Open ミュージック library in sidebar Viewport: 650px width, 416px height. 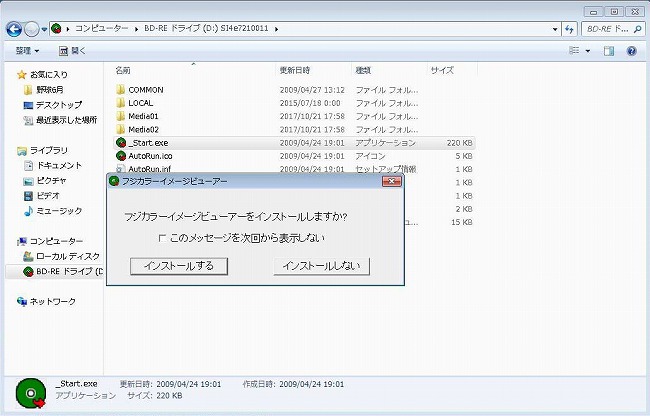click(58, 211)
